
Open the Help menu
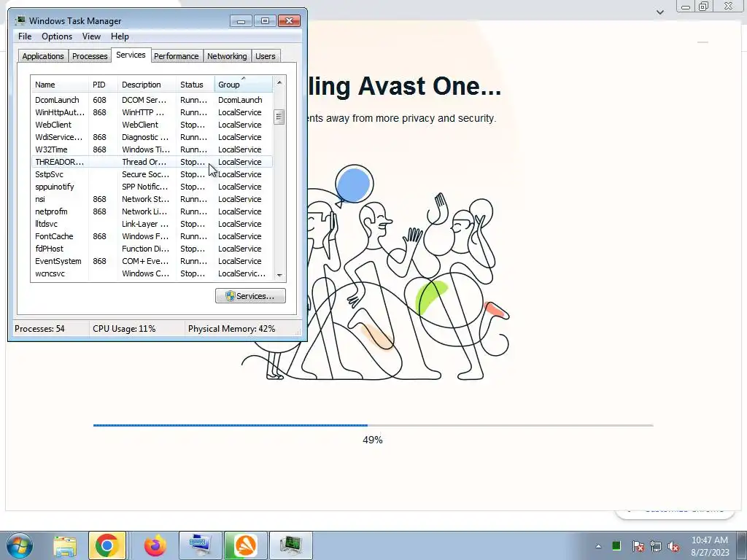(120, 36)
